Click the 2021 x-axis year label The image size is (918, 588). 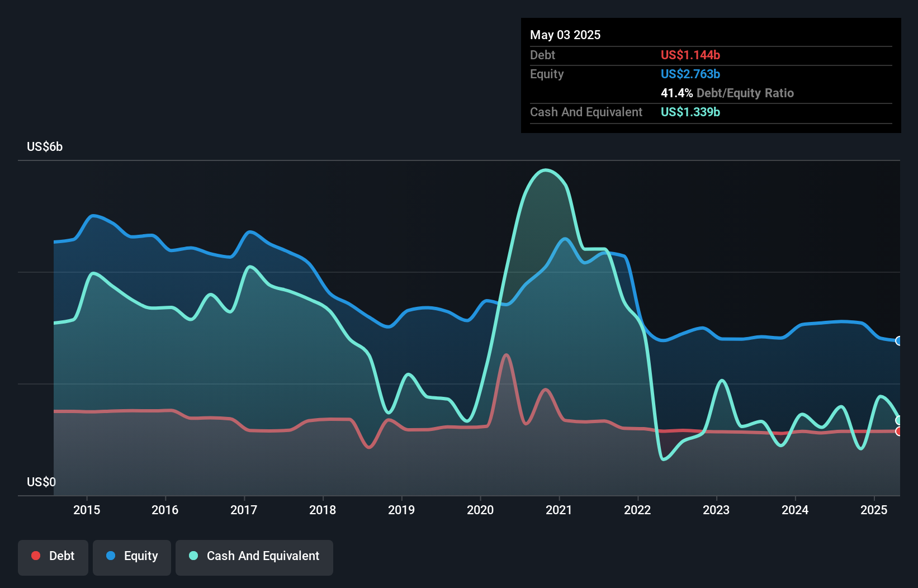(559, 510)
